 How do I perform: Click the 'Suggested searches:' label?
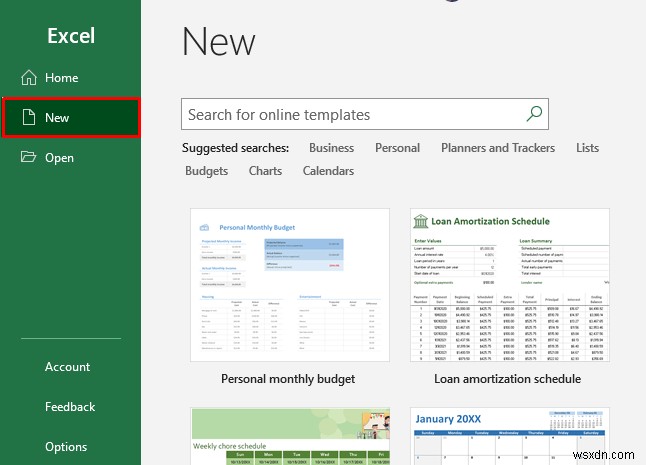pyautogui.click(x=235, y=148)
